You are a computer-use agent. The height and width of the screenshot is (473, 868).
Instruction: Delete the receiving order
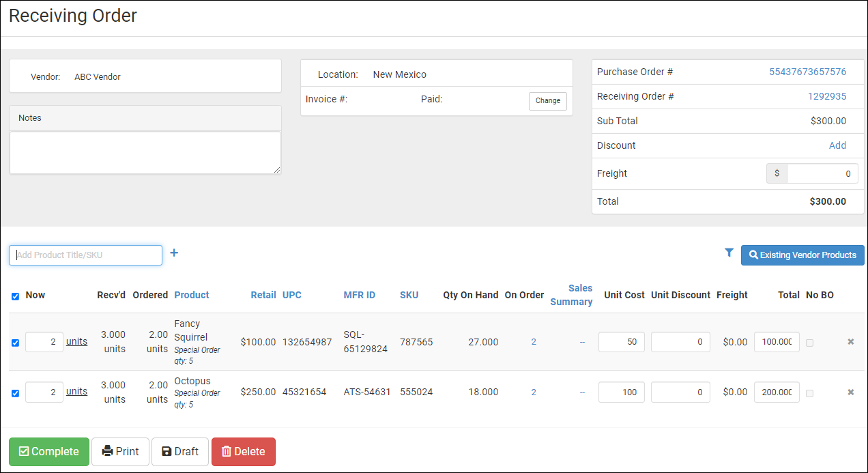click(x=244, y=452)
